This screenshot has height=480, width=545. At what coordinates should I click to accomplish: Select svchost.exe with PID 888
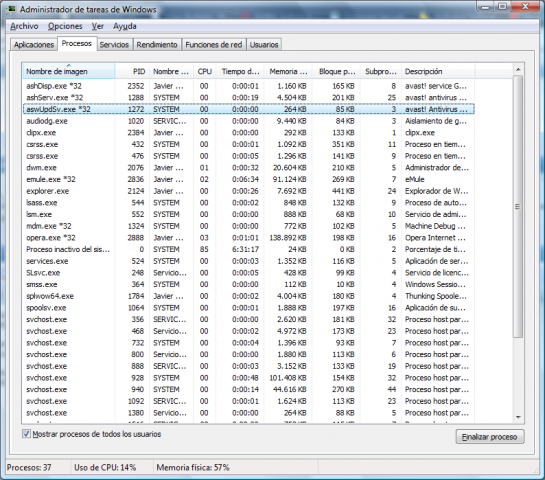pos(249,366)
